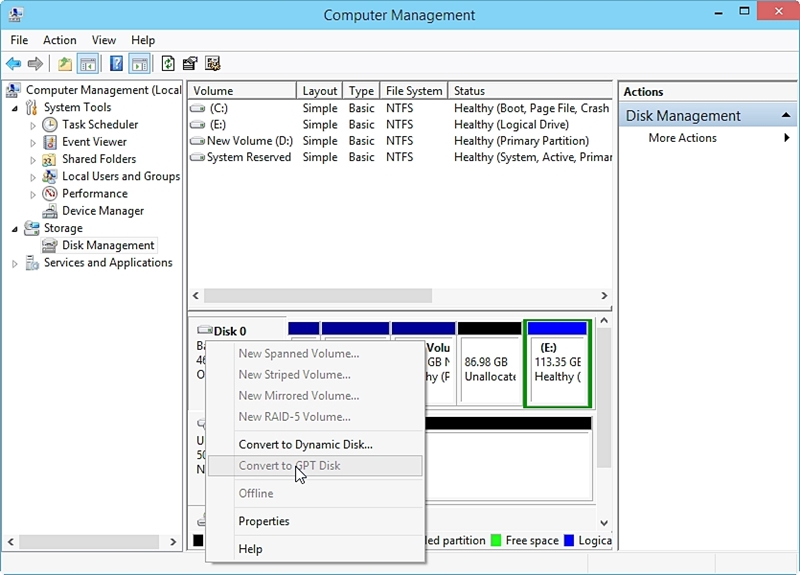Image resolution: width=800 pixels, height=575 pixels.
Task: Click the Performance monitor icon
Action: click(x=50, y=194)
